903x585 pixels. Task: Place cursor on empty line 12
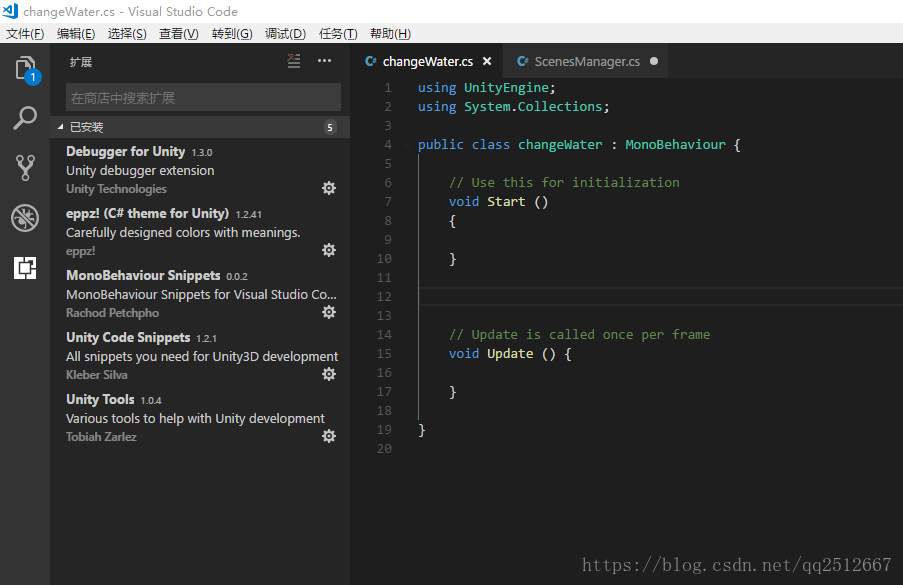click(661, 297)
